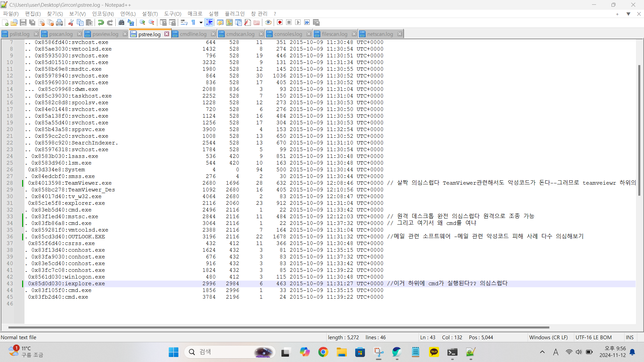Image resolution: width=644 pixels, height=362 pixels.
Task: Toggle show all characters pilcrow button
Action: (x=194, y=22)
